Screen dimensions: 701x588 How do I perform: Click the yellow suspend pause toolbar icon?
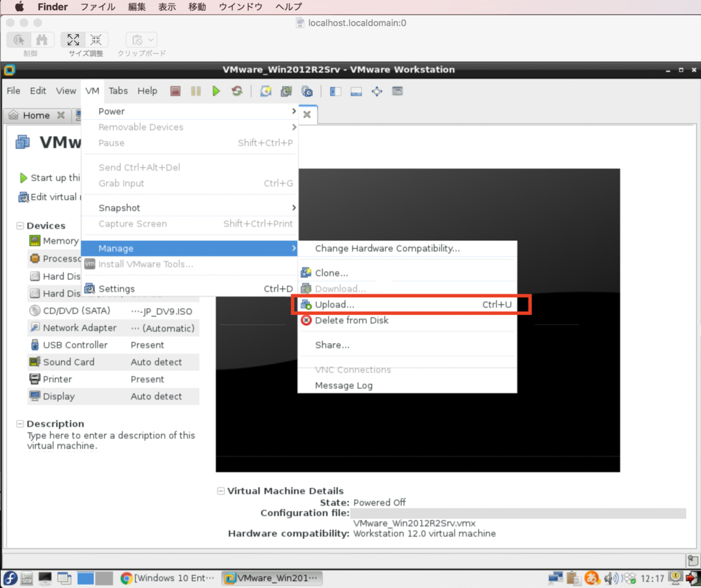[196, 91]
